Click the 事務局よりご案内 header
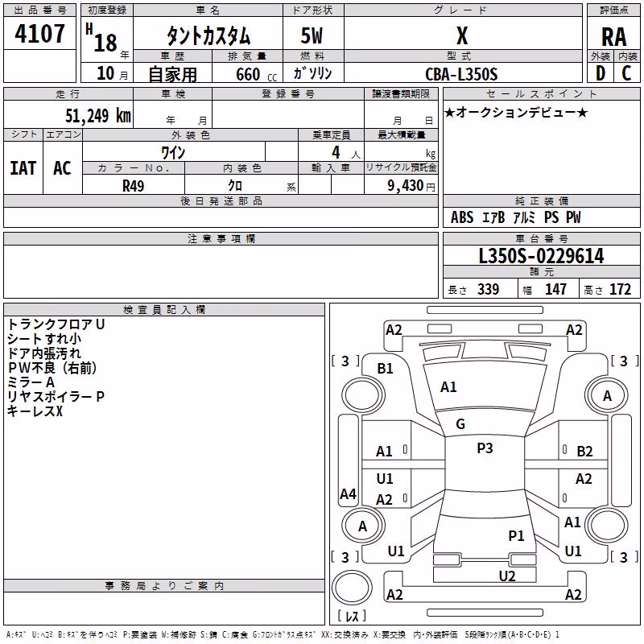 (x=164, y=586)
